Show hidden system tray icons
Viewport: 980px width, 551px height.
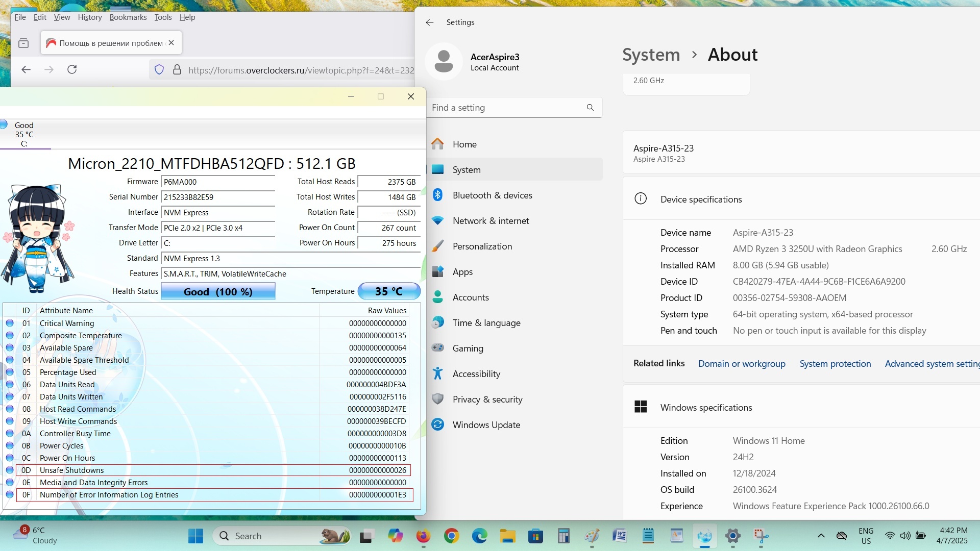(x=821, y=536)
